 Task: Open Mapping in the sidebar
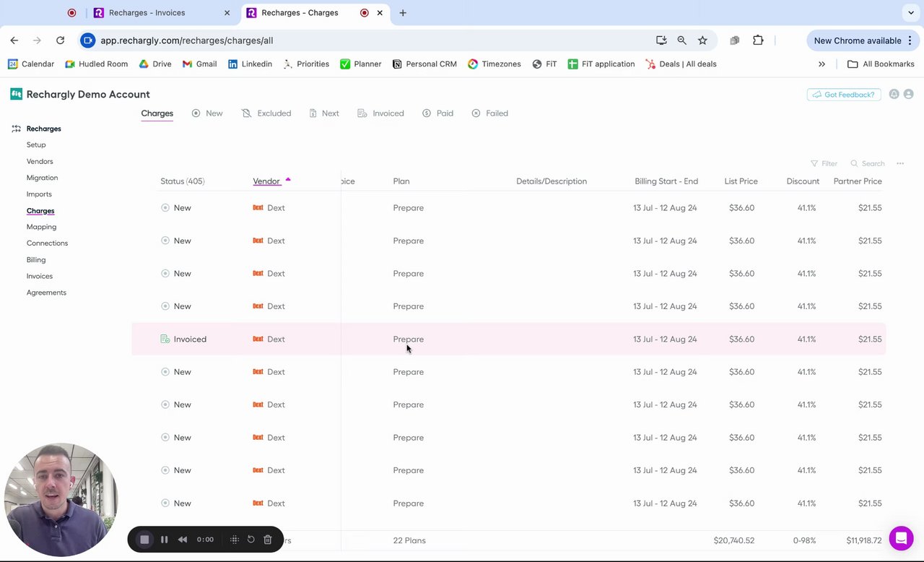(x=41, y=227)
